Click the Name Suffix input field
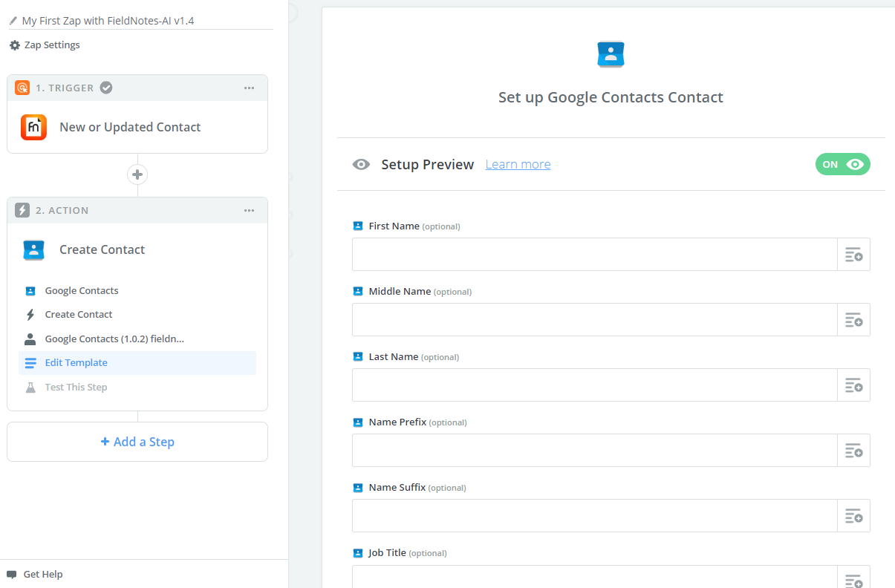The width and height of the screenshot is (895, 588). coord(595,516)
